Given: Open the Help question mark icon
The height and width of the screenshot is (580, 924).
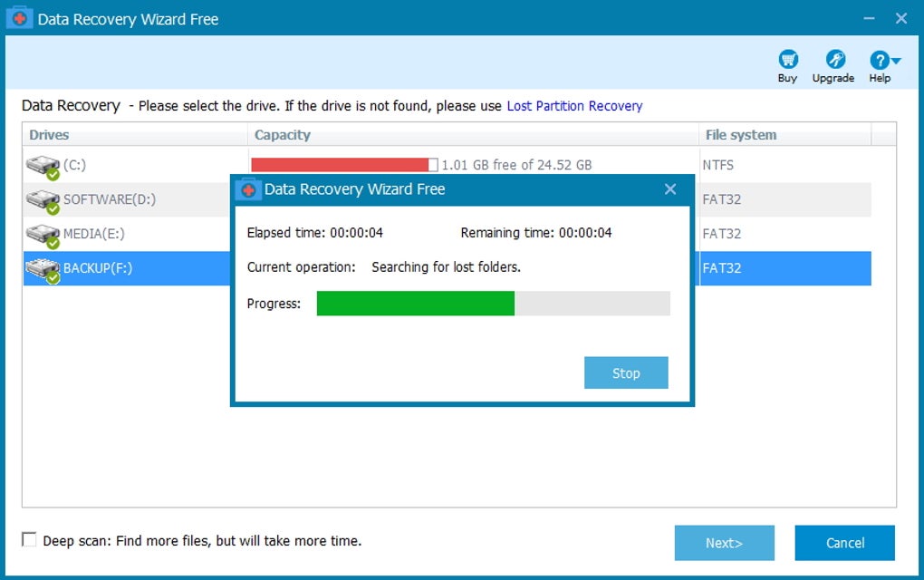Looking at the screenshot, I should 879,60.
